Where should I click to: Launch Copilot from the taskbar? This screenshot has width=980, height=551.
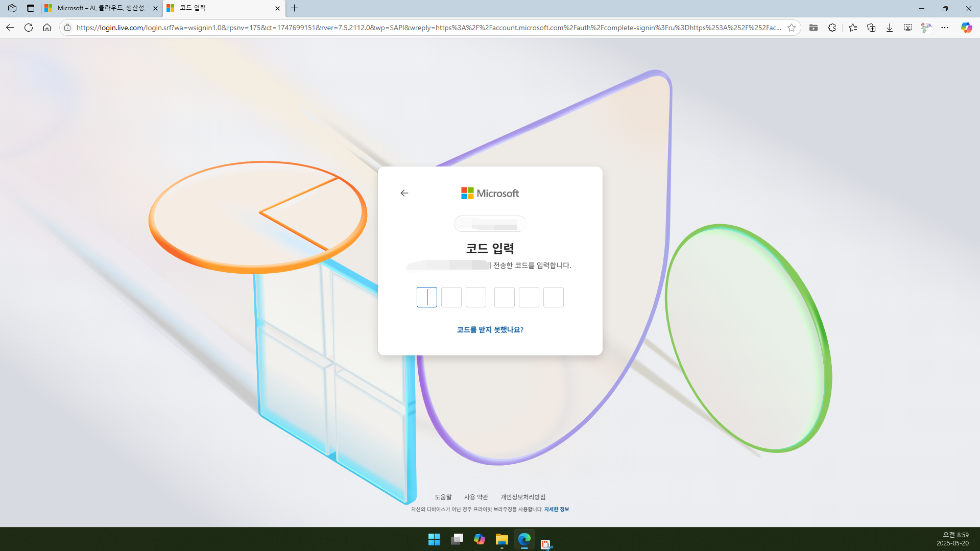[480, 539]
